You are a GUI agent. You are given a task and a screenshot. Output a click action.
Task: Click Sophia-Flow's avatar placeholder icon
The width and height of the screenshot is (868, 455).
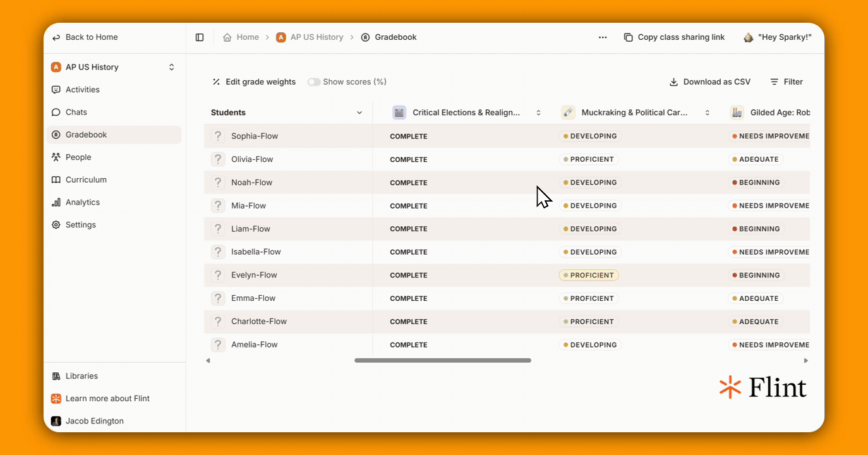coord(218,136)
